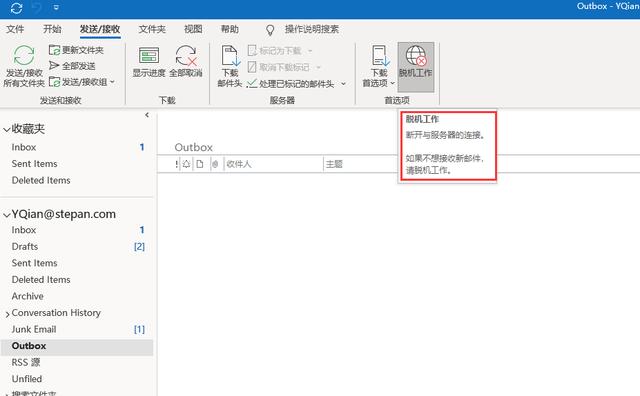The height and width of the screenshot is (396, 640).
Task: Sort by importance column icon
Action: [x=176, y=164]
